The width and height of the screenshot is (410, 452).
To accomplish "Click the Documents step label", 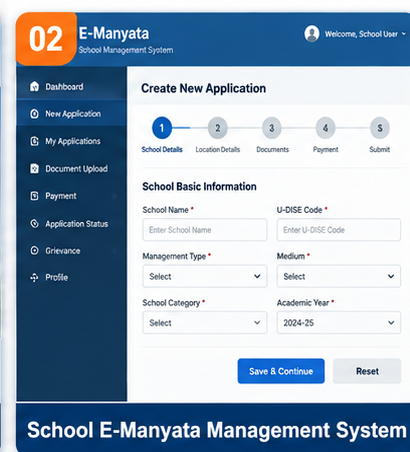I will click(x=272, y=149).
